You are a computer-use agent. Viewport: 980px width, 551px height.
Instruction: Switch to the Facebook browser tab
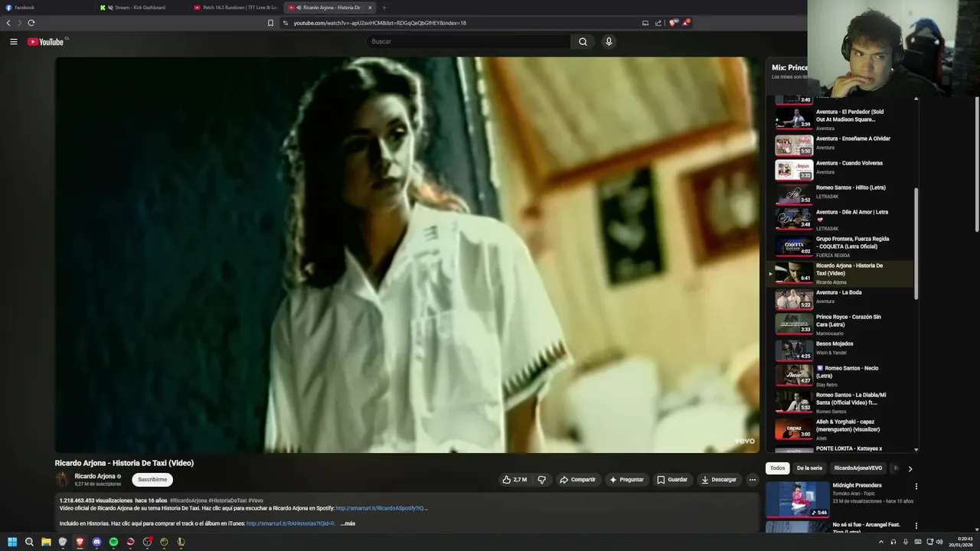coord(46,8)
